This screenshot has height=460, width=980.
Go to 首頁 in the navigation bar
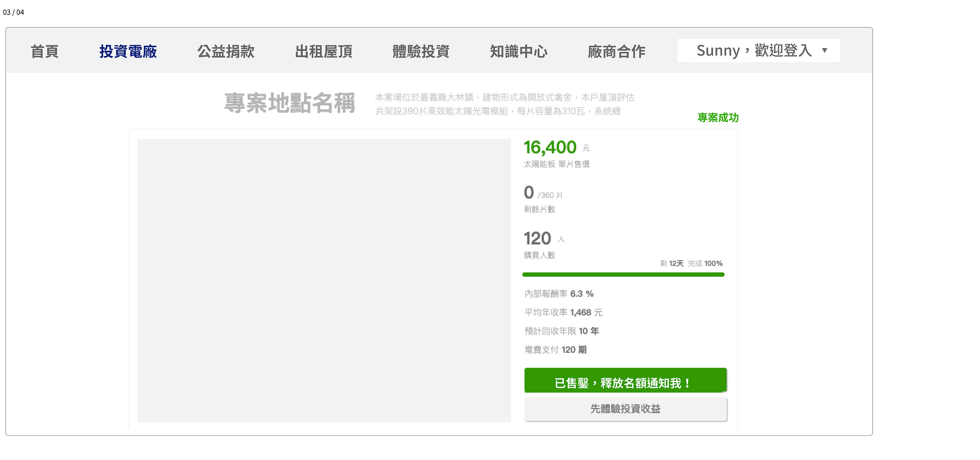pyautogui.click(x=44, y=51)
